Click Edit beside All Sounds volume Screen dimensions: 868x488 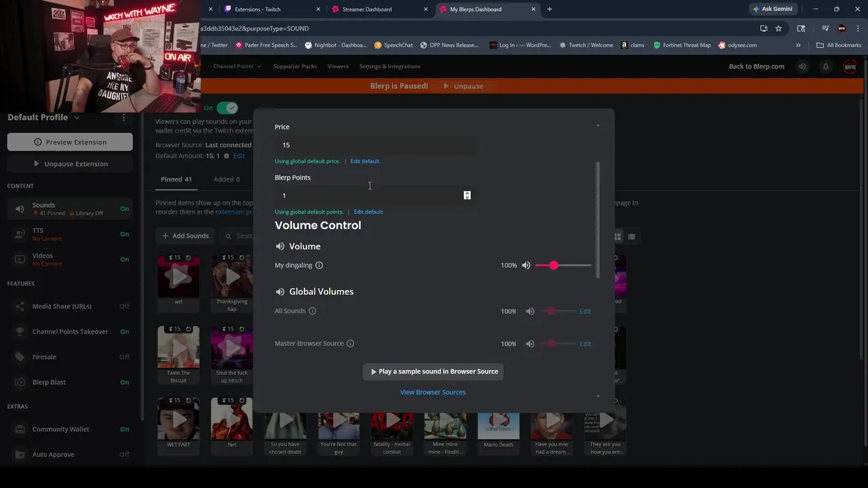585,312
